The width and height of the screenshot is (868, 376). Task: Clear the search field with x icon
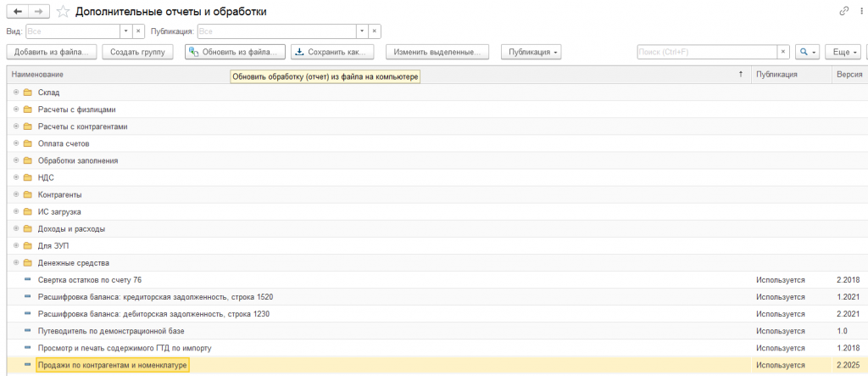(x=782, y=52)
